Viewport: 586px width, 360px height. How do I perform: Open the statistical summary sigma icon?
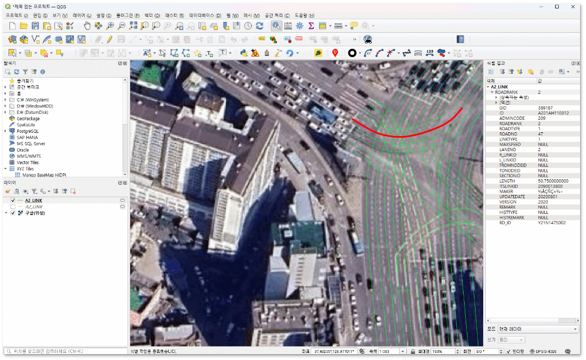tap(311, 26)
